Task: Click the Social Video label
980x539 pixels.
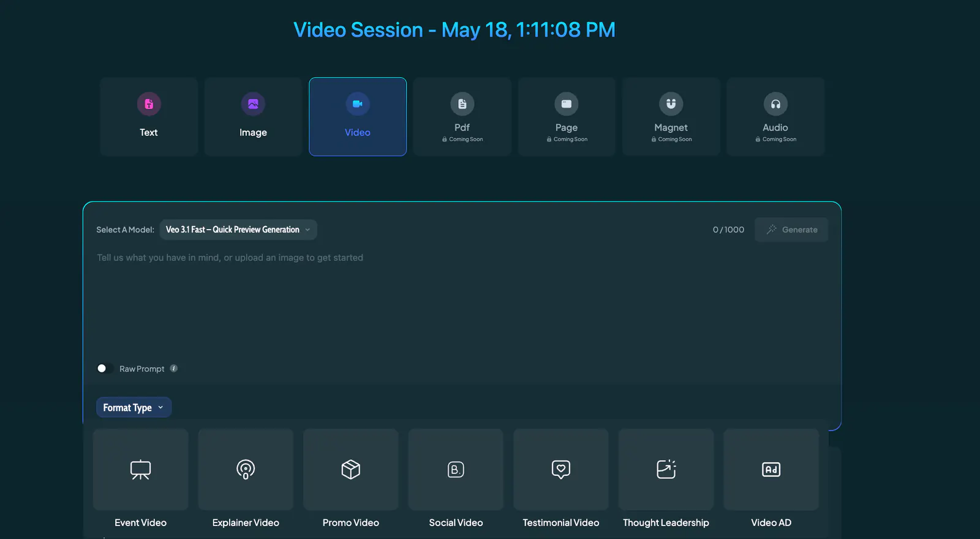Action: (456, 522)
